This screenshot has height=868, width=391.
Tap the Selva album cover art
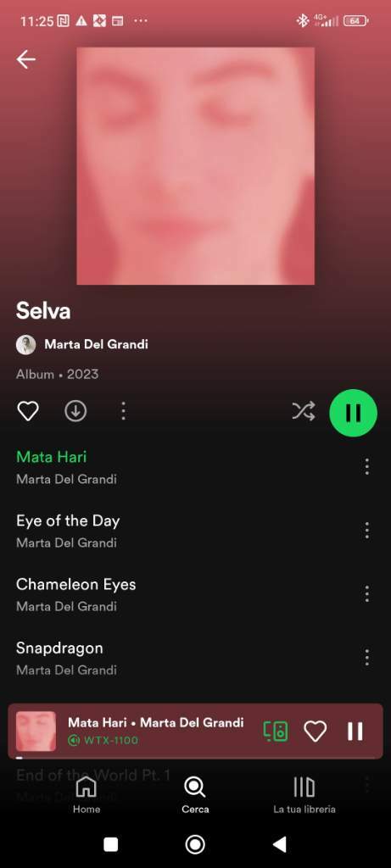pos(195,166)
